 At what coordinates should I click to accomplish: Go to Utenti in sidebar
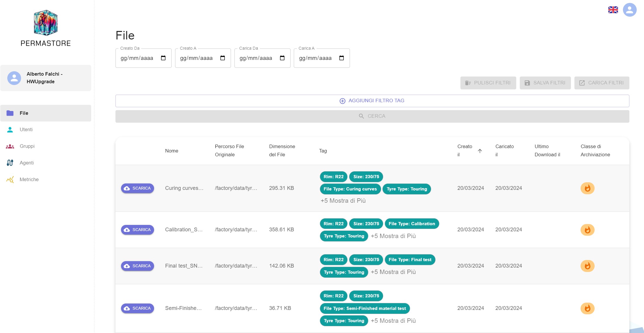pos(46,130)
